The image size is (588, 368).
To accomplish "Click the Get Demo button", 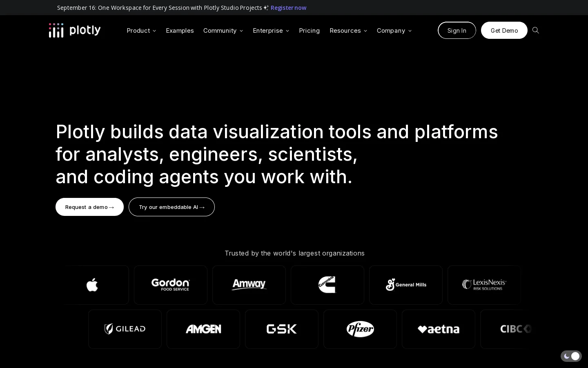I will (x=504, y=30).
